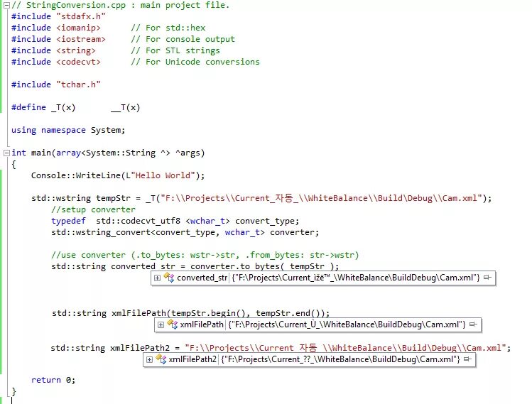
Task: Click the std::wstring tempStr declaration line
Action: (261, 198)
